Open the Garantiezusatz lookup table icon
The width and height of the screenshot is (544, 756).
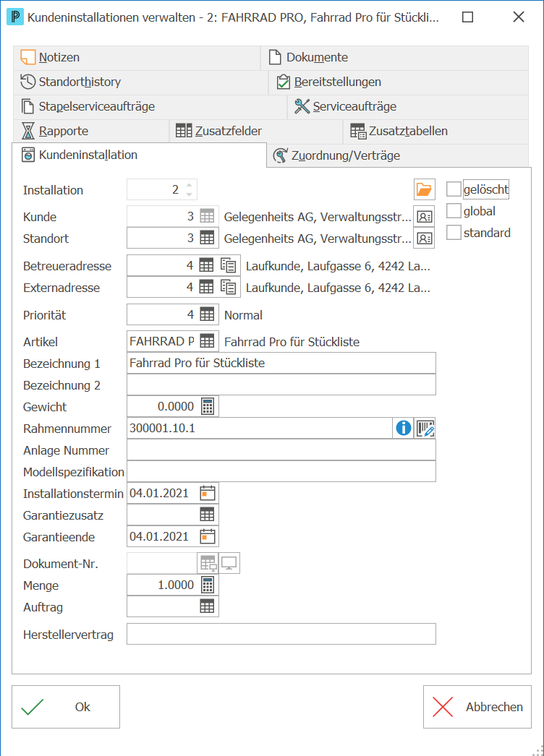tap(207, 515)
